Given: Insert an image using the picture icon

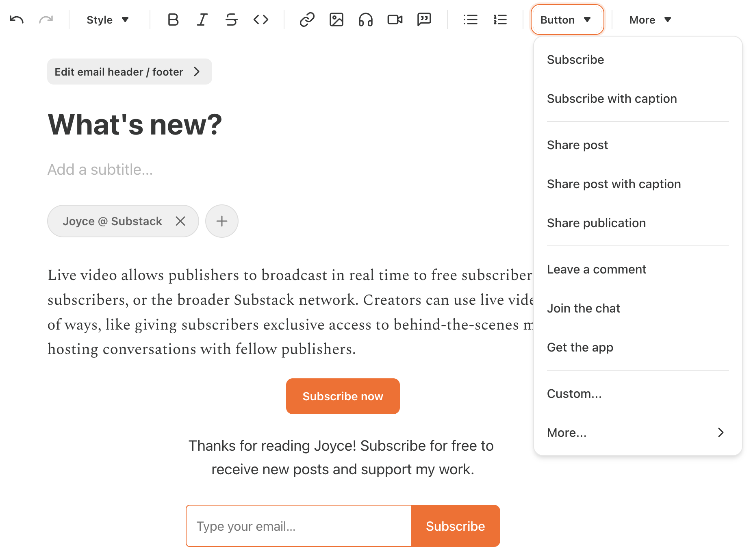Looking at the screenshot, I should click(x=336, y=20).
